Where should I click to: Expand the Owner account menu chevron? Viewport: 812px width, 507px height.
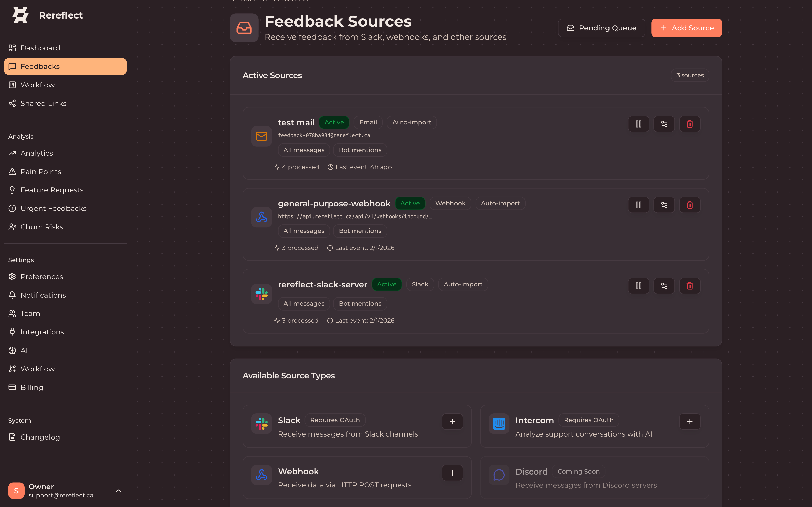pyautogui.click(x=119, y=491)
